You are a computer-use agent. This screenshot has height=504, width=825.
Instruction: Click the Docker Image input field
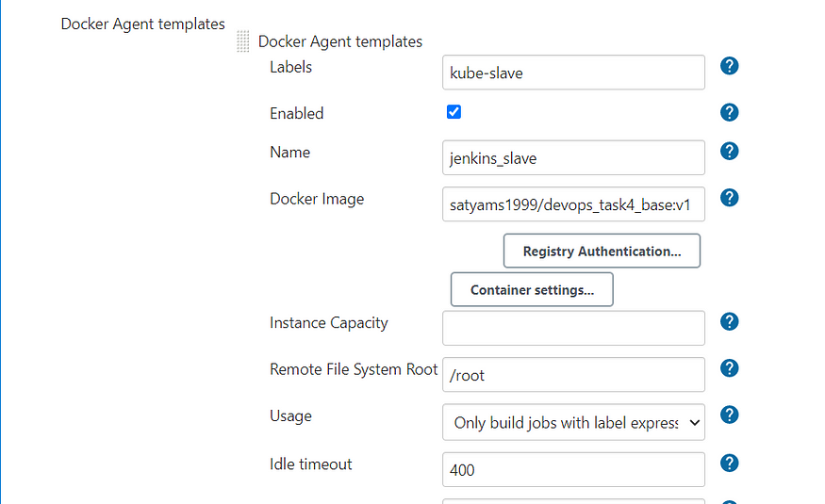[573, 204]
